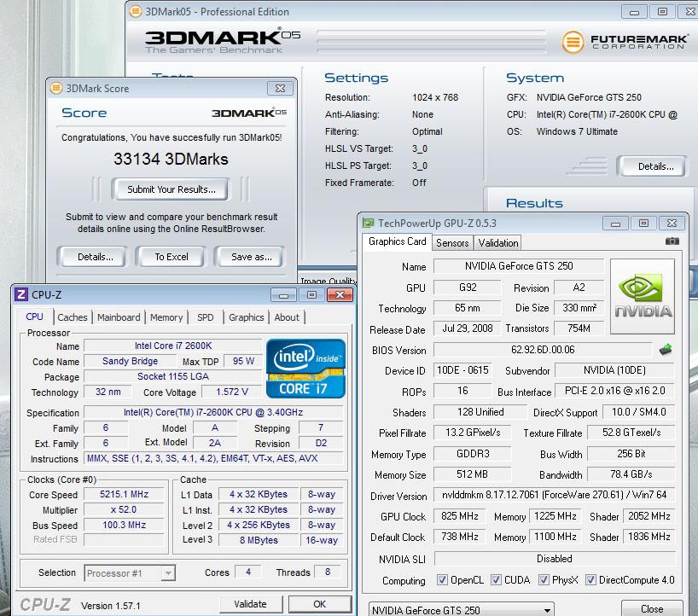The height and width of the screenshot is (616, 698).
Task: Click the Intel Core i7 badge in CPU-Z
Action: pyautogui.click(x=305, y=369)
